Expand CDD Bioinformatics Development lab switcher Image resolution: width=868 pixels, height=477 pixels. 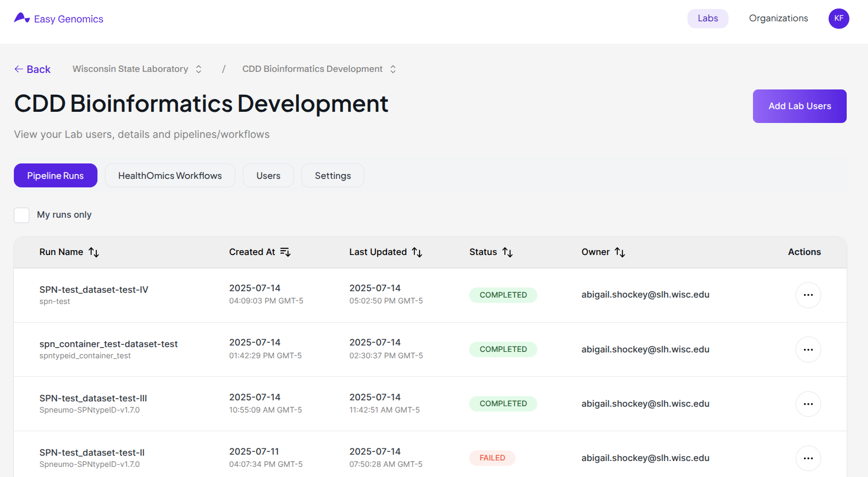393,69
